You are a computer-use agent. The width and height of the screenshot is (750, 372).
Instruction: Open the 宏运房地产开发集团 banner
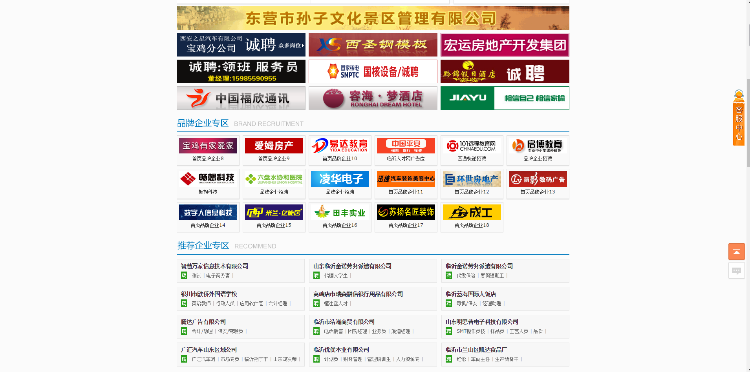pos(505,45)
